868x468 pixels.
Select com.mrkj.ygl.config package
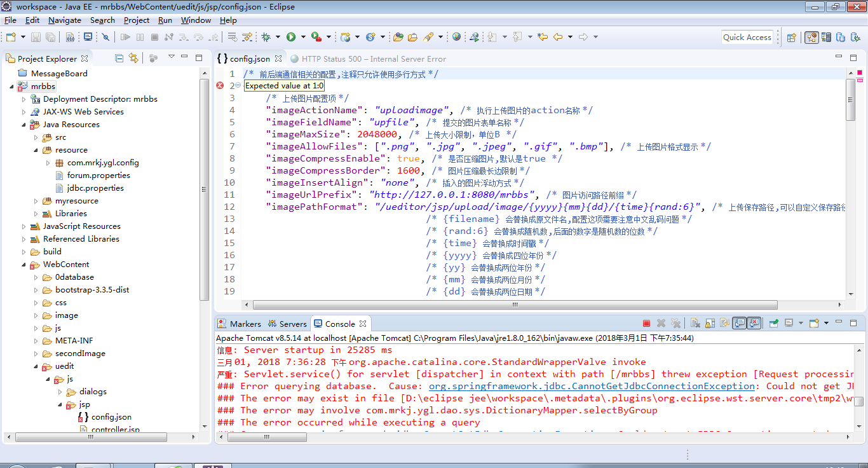[x=103, y=163]
